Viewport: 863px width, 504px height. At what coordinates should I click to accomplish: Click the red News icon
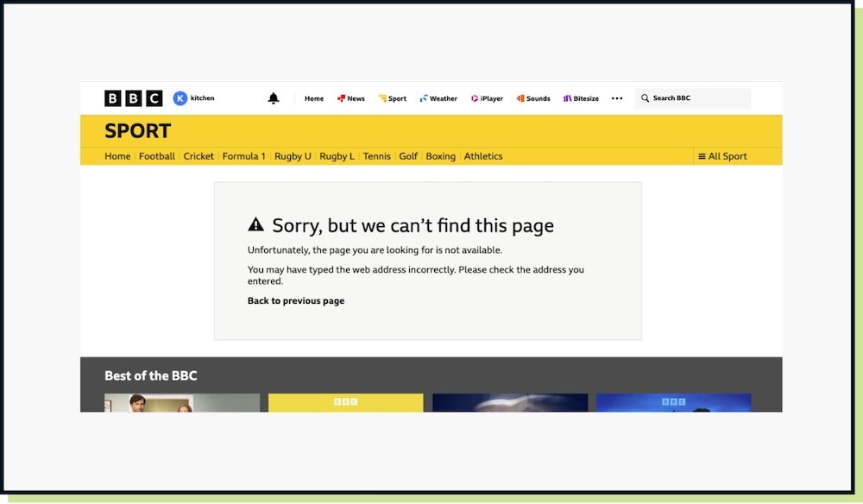click(x=341, y=98)
